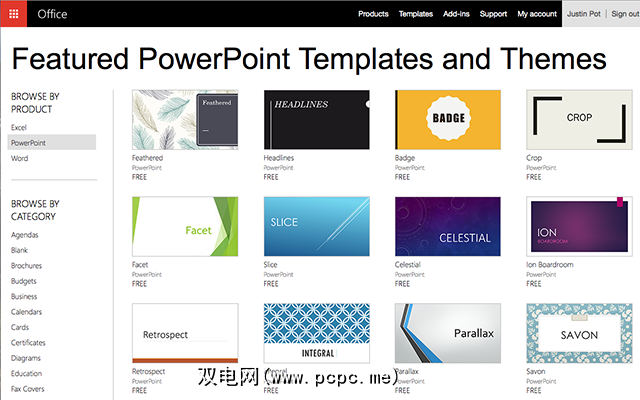Open the Agendas category

pos(24,235)
